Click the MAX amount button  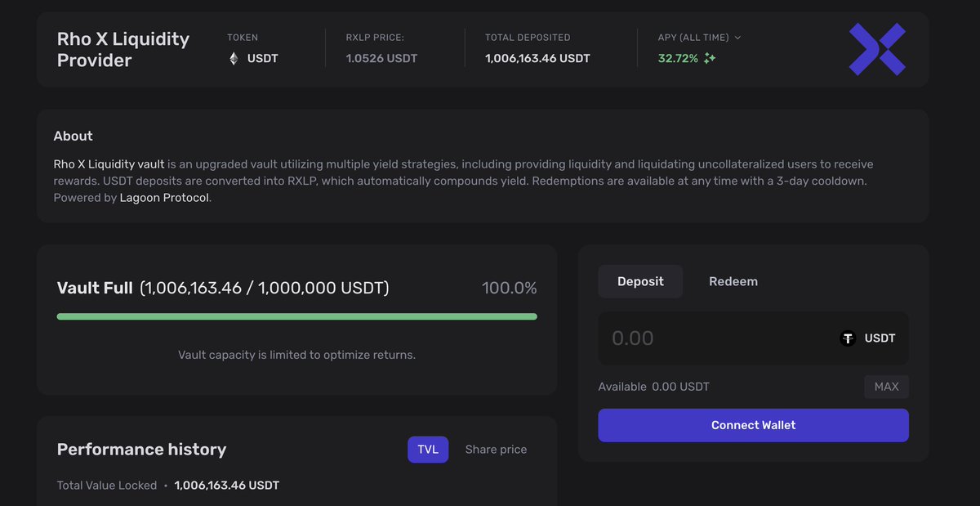[886, 387]
